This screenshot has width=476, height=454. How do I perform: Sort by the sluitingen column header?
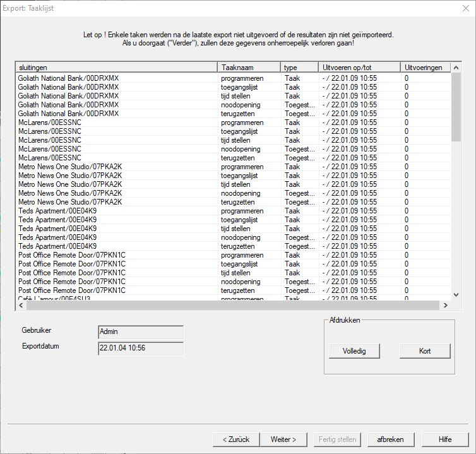(x=117, y=68)
